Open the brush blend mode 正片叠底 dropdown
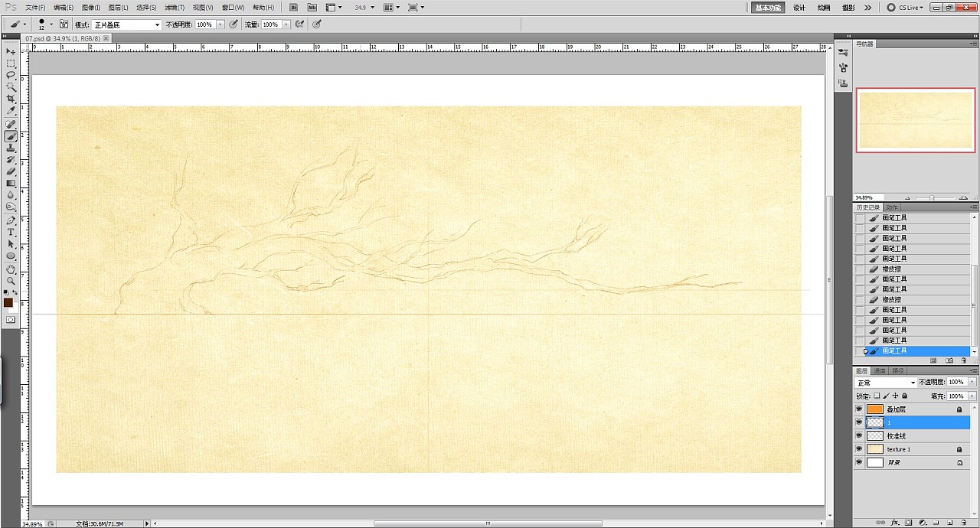980x528 pixels. pos(126,24)
